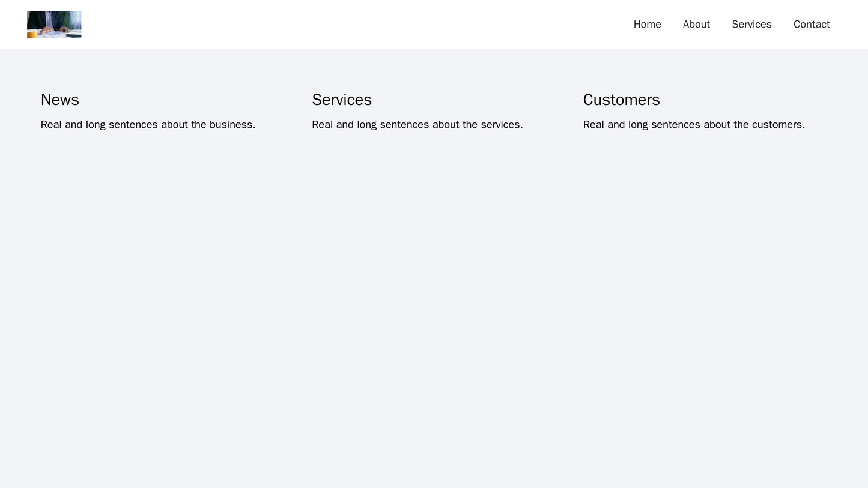The height and width of the screenshot is (488, 868).
Task: Click the word "Real" under the Customers heading
Action: click(x=594, y=125)
